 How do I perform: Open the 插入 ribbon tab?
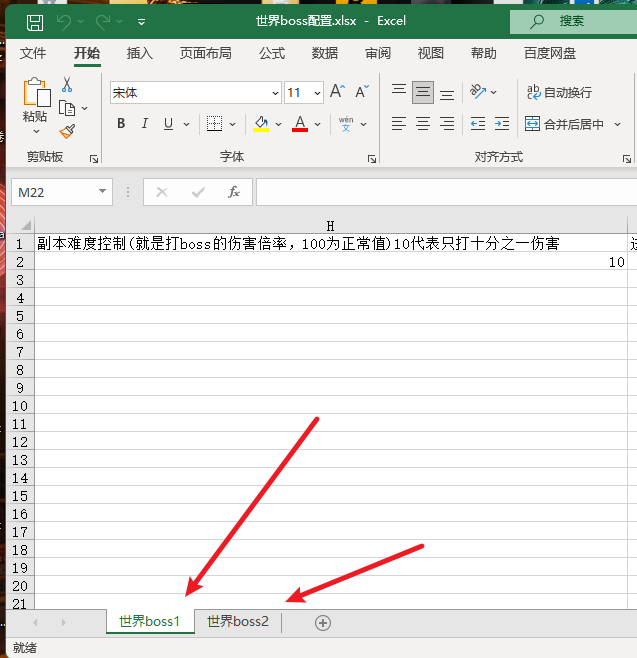(x=140, y=53)
